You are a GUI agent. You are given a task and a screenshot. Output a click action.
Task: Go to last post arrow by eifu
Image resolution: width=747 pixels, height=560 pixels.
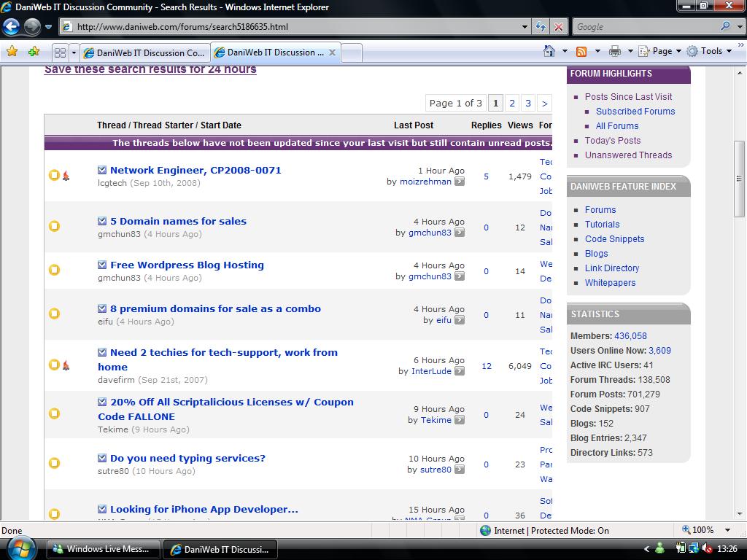[x=460, y=320]
